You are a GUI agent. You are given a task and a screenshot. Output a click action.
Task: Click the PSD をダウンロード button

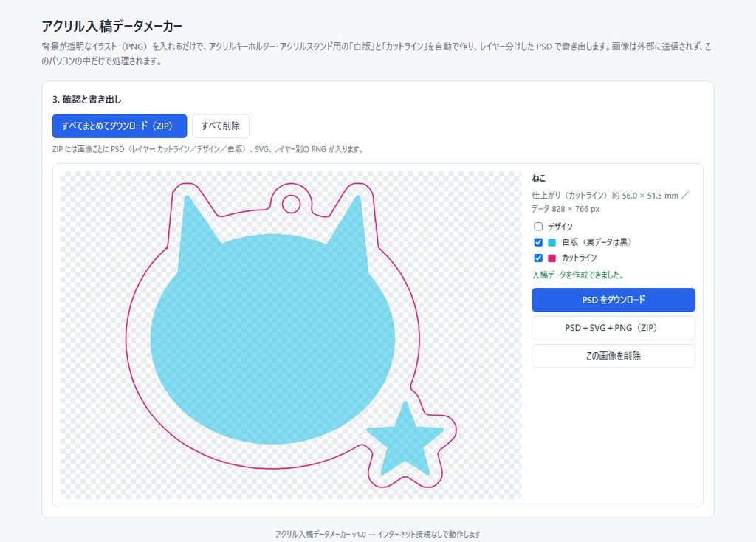pyautogui.click(x=614, y=300)
